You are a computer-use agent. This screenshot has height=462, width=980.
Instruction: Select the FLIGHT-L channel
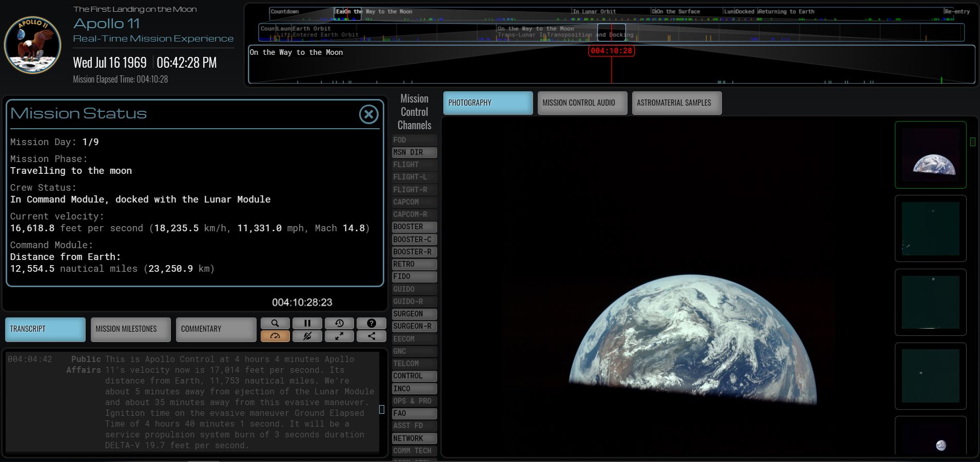pyautogui.click(x=415, y=177)
